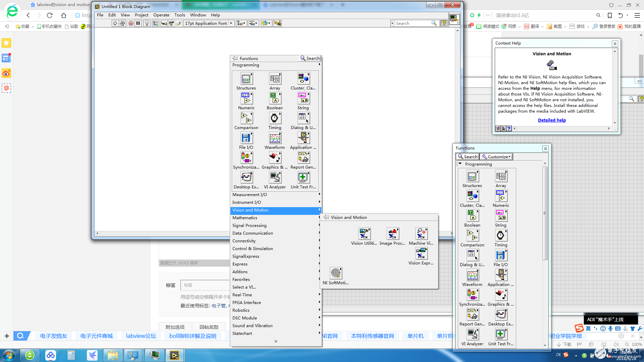Viewport: 644px width, 362px height.
Task: Open the Customize dropdown in Functions window
Action: click(x=496, y=157)
